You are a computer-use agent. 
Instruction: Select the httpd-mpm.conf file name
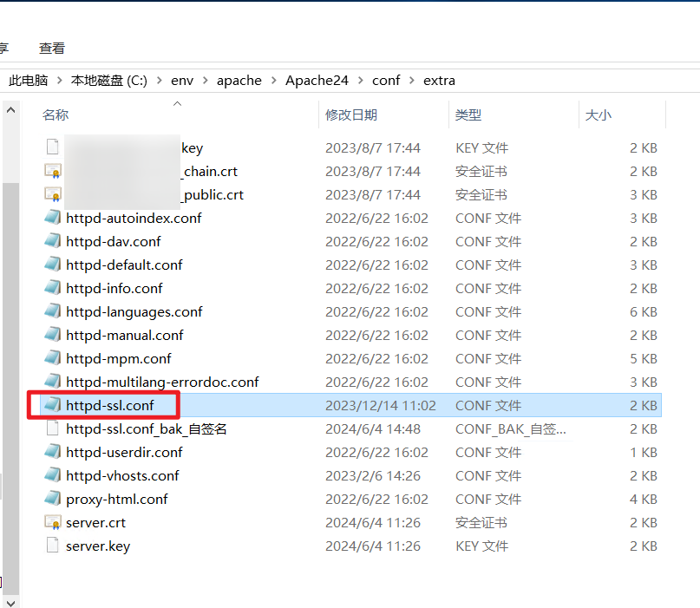click(118, 358)
